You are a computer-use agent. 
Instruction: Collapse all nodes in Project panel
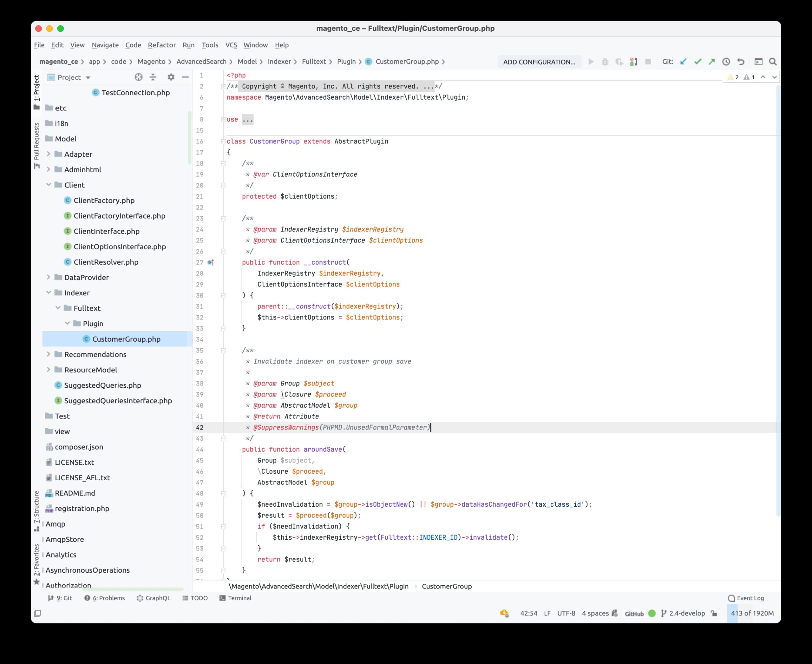click(x=153, y=77)
